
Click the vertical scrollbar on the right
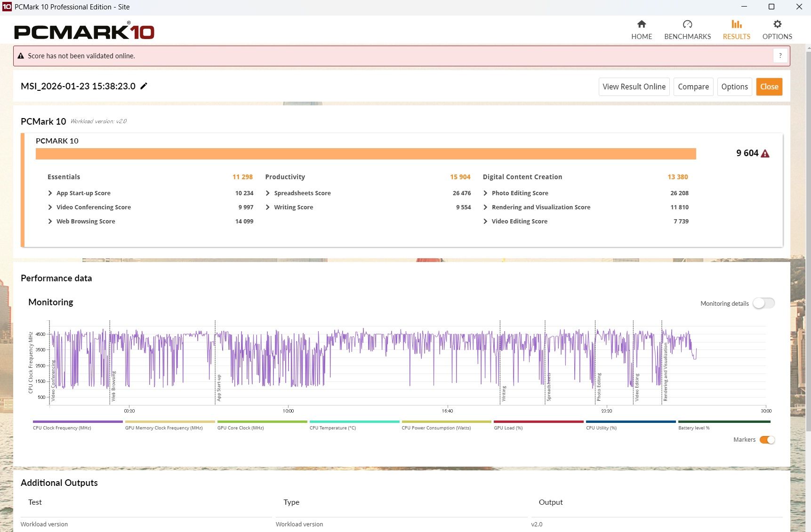[808, 235]
